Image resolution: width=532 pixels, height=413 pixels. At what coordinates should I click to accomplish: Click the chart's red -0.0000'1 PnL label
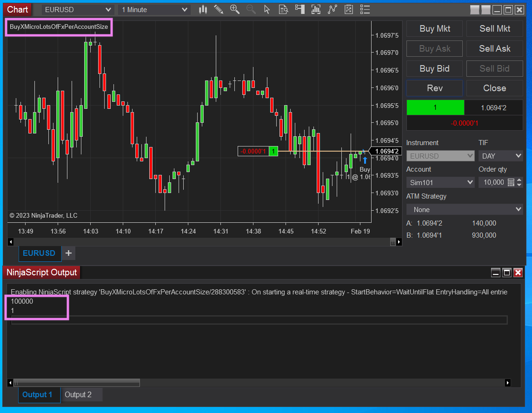[253, 151]
